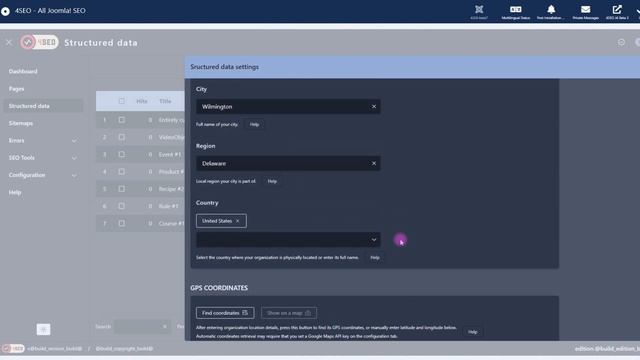Open the settings icon near top right
Screen dimensions: 640x360
621,42
